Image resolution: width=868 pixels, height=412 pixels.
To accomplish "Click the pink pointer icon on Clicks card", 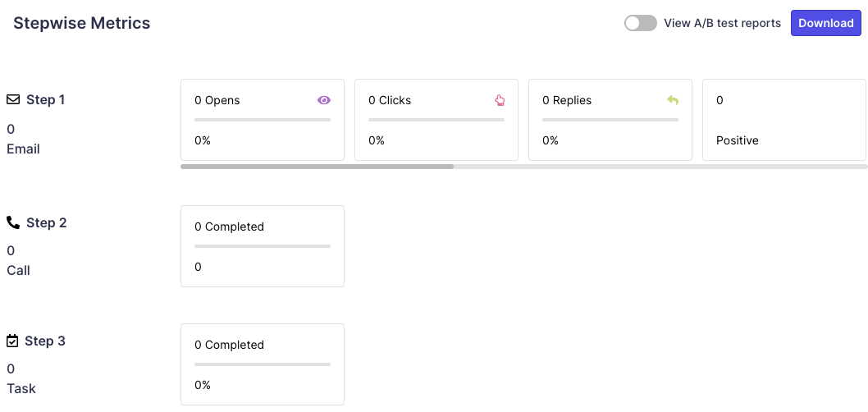I will point(500,100).
